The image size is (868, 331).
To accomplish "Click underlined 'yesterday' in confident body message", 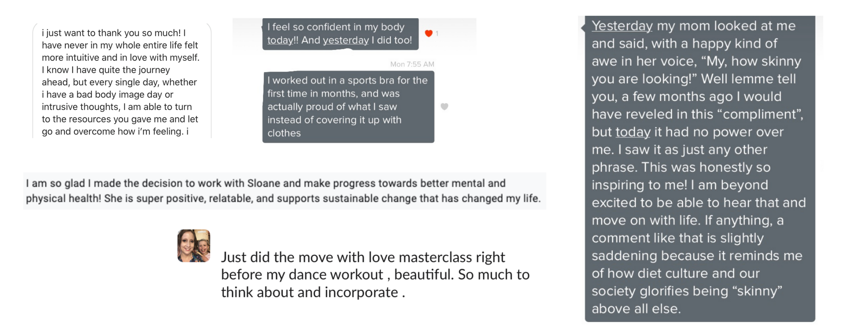I will tap(346, 40).
